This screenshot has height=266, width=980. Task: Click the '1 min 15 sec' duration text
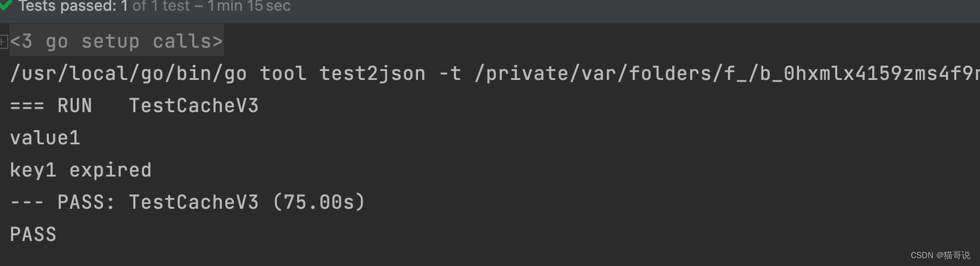click(x=249, y=6)
